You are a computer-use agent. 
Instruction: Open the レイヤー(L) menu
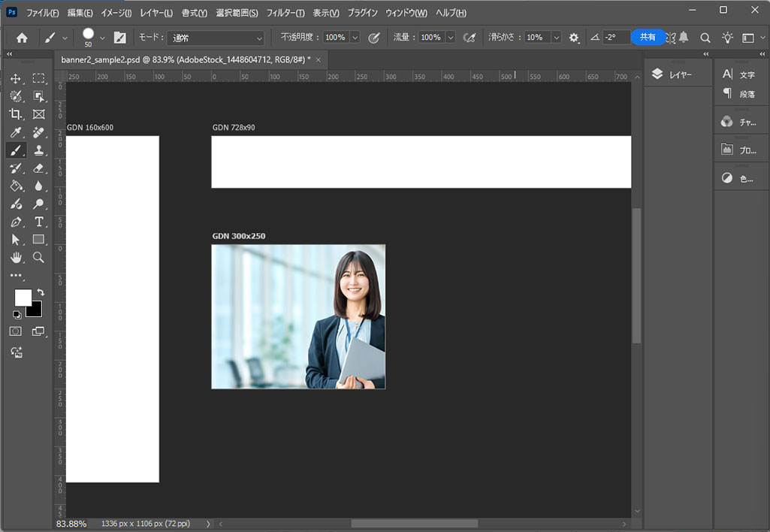[x=156, y=14]
